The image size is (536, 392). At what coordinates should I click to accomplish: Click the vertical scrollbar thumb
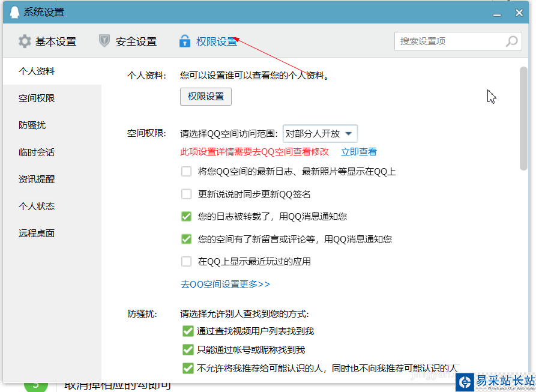(523, 118)
